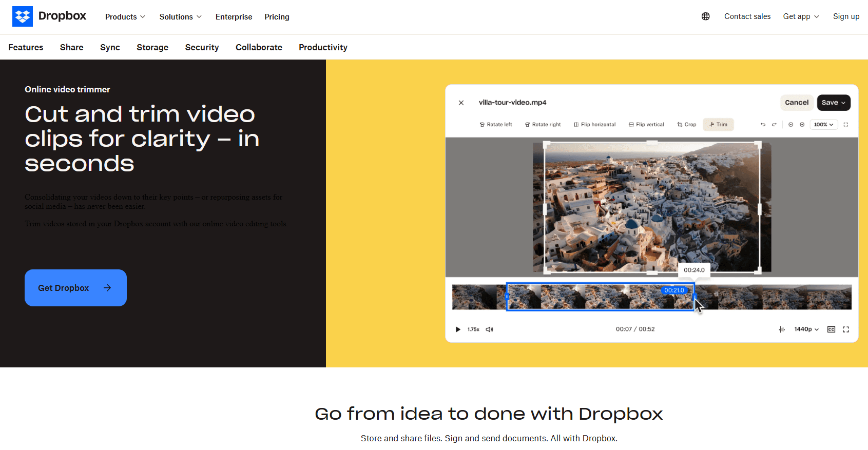Go to the Pricing menu item
The image size is (868, 450).
tap(277, 17)
